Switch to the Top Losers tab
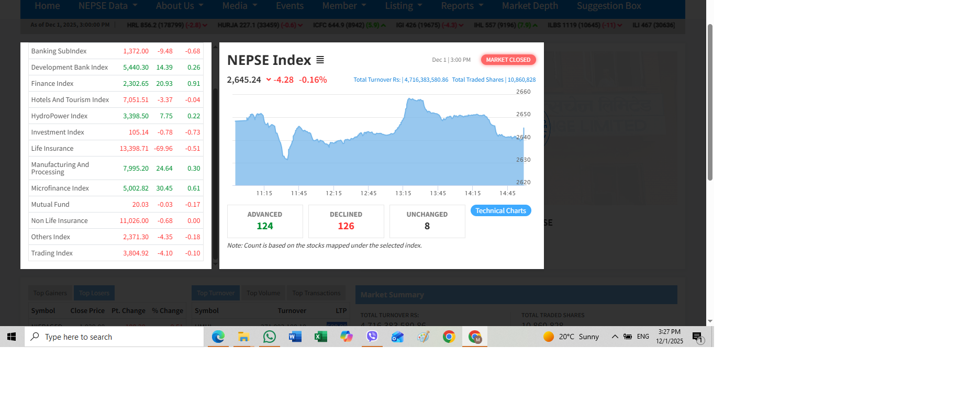 click(94, 293)
